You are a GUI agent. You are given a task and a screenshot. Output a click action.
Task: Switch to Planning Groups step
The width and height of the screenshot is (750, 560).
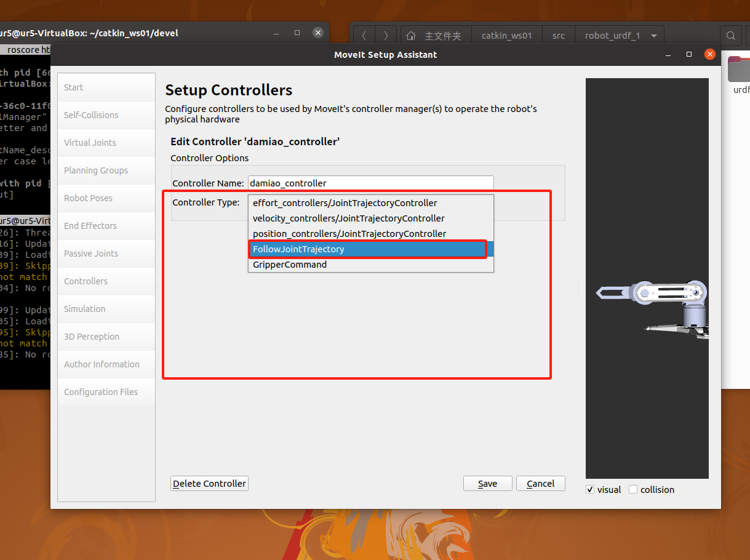coord(106,170)
